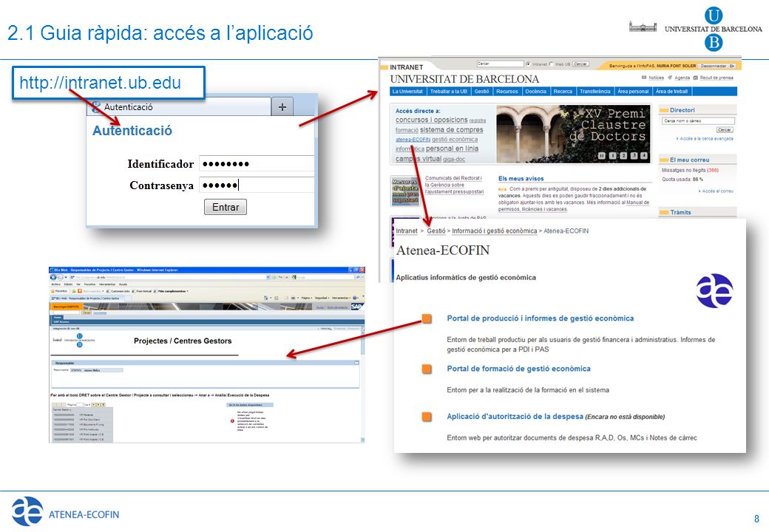769x532 pixels.
Task: Focus the Contrasenya password field
Action: click(x=257, y=185)
